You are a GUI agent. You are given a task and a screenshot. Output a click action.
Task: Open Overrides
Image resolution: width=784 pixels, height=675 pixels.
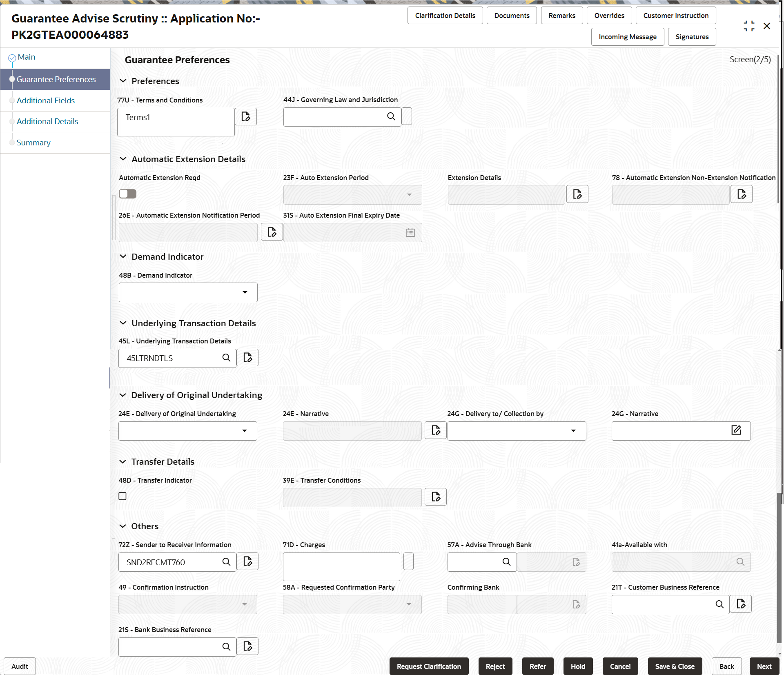[x=609, y=16]
